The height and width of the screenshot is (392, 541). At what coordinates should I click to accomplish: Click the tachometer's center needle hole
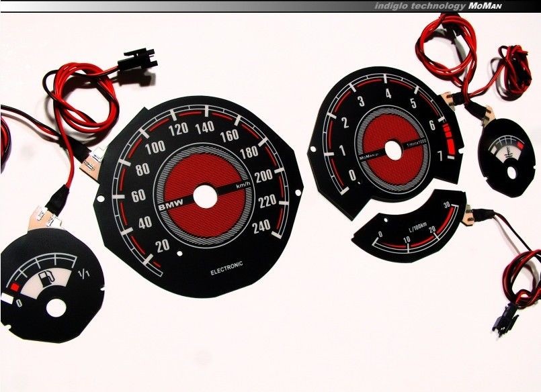[393, 150]
